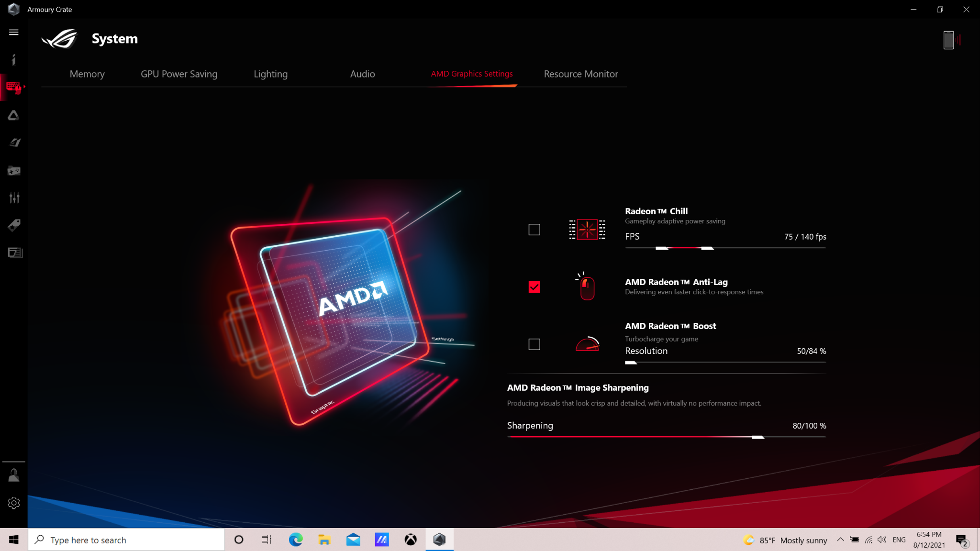Enable the Radeon Chill checkbox
This screenshot has width=980, height=551.
534,230
